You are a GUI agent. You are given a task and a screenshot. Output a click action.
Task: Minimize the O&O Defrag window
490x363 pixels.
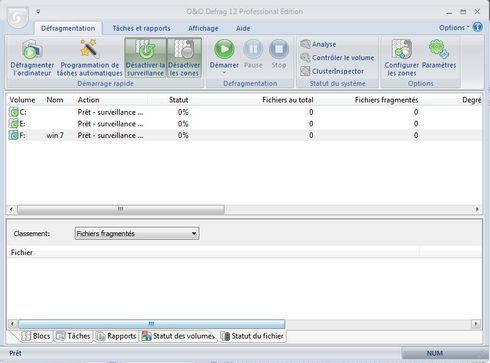pyautogui.click(x=449, y=12)
